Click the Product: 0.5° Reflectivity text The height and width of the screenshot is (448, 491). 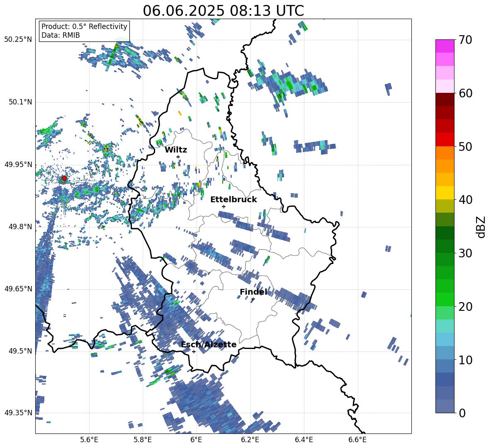click(84, 27)
